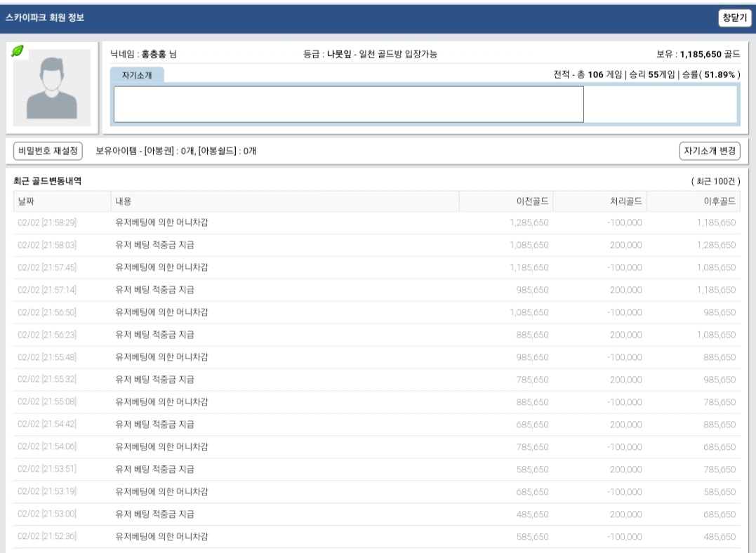Select the row dated 02/02 [21:56:50]
Screen dimensions: 756x553
point(376,312)
